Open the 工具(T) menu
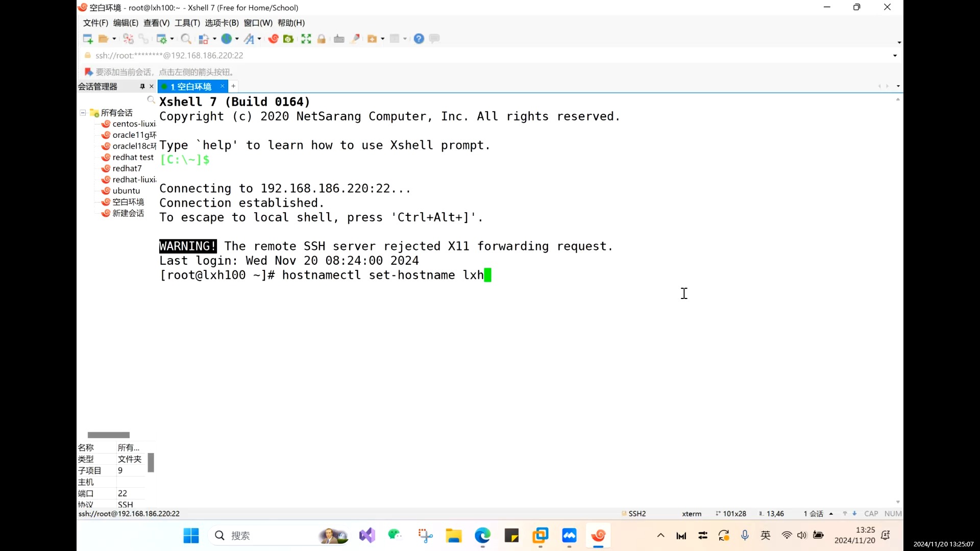Image resolution: width=980 pixels, height=551 pixels. (187, 23)
